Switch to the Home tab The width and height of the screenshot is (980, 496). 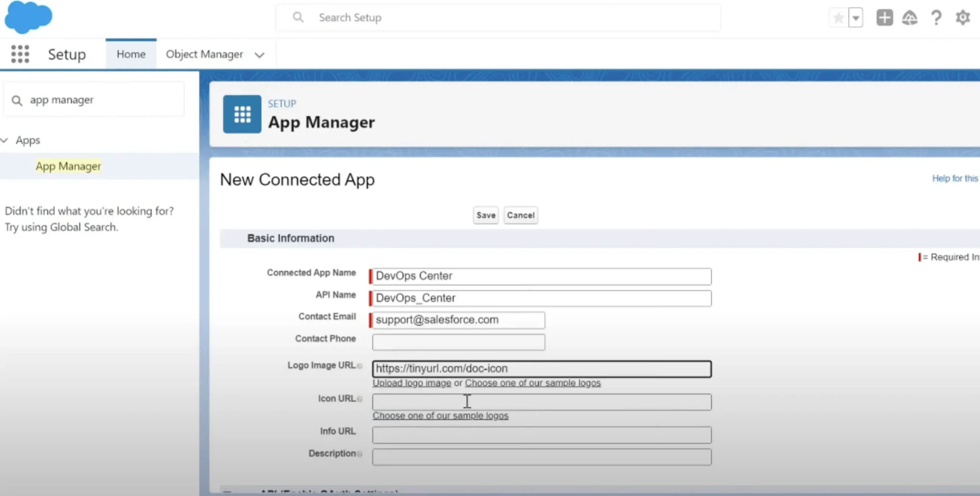(131, 54)
